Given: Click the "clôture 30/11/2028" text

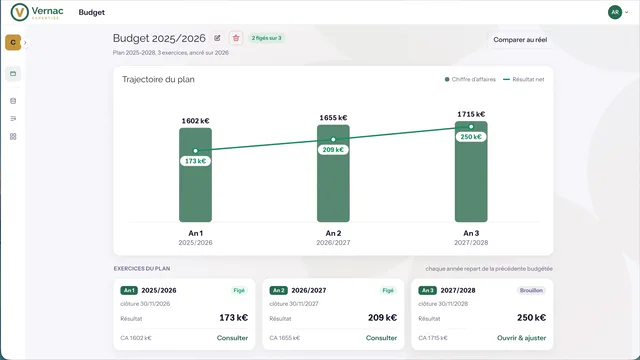Looking at the screenshot, I should [x=443, y=304].
